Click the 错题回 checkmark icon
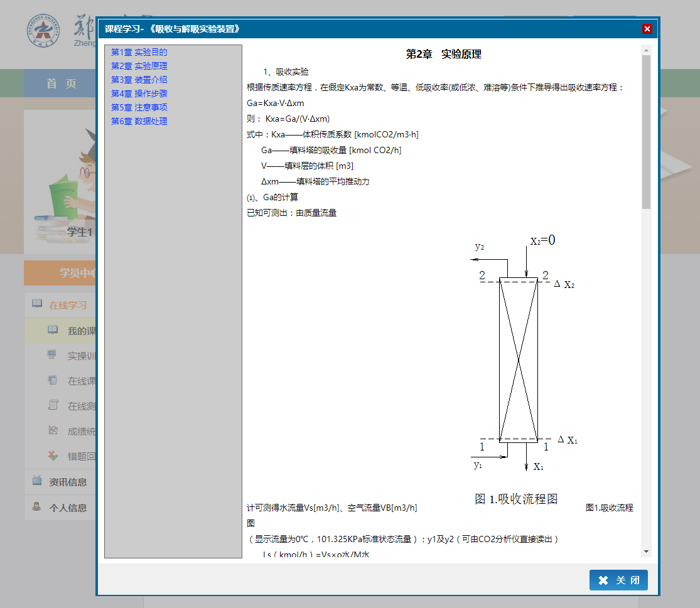This screenshot has width=700, height=608. [x=53, y=456]
